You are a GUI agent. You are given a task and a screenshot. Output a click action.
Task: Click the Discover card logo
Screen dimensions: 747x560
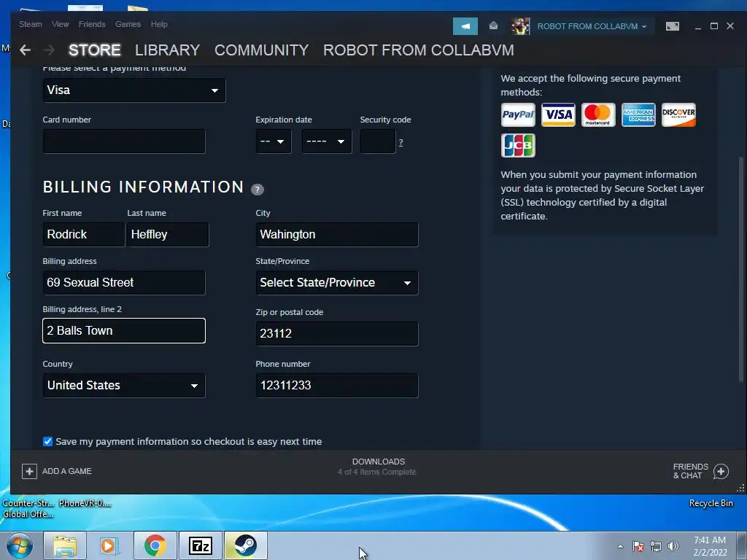coord(678,114)
